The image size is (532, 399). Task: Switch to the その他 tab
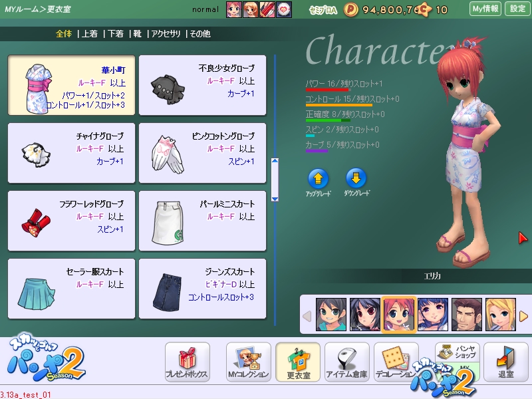(200, 34)
